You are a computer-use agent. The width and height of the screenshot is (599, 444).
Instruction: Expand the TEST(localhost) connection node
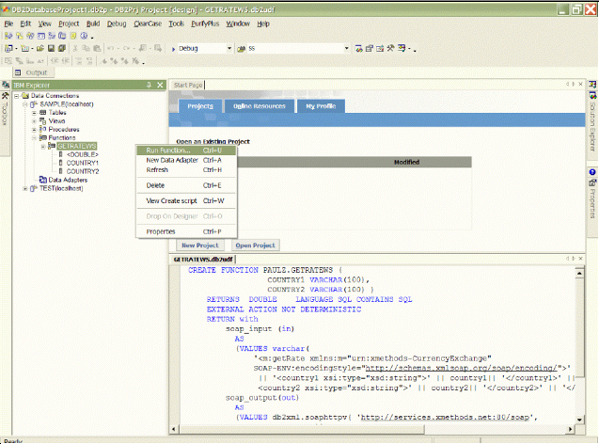coord(25,188)
